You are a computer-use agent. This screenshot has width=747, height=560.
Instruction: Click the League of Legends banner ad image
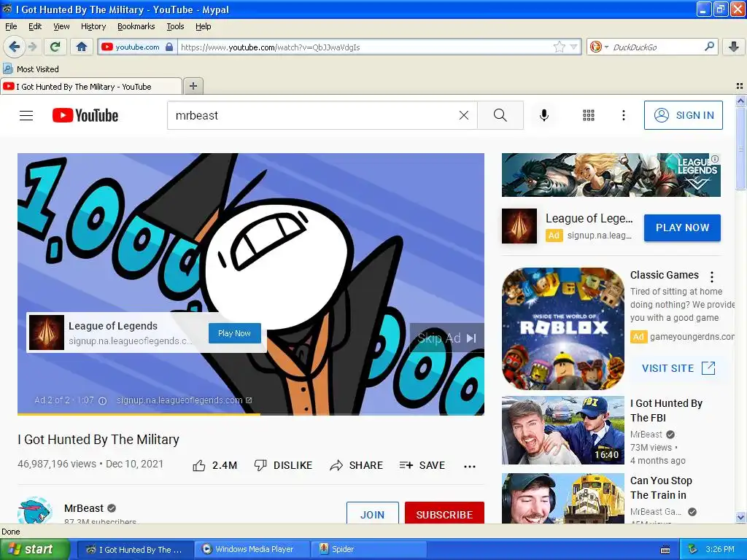(611, 175)
